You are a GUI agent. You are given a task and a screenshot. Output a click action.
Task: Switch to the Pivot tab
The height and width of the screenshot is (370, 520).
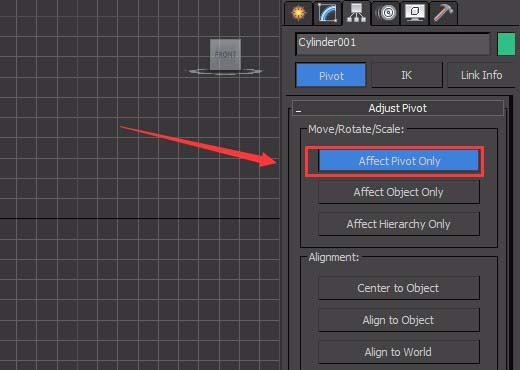tap(331, 75)
